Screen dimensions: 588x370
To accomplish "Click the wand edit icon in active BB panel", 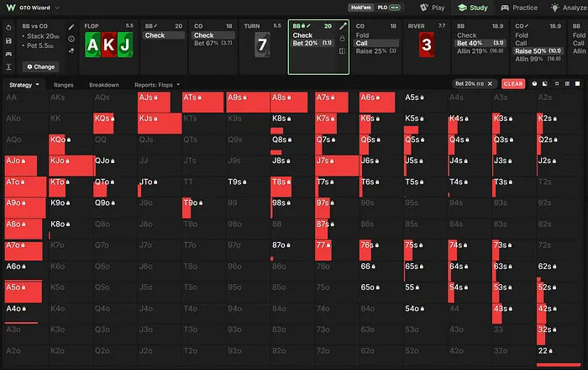I will [343, 26].
